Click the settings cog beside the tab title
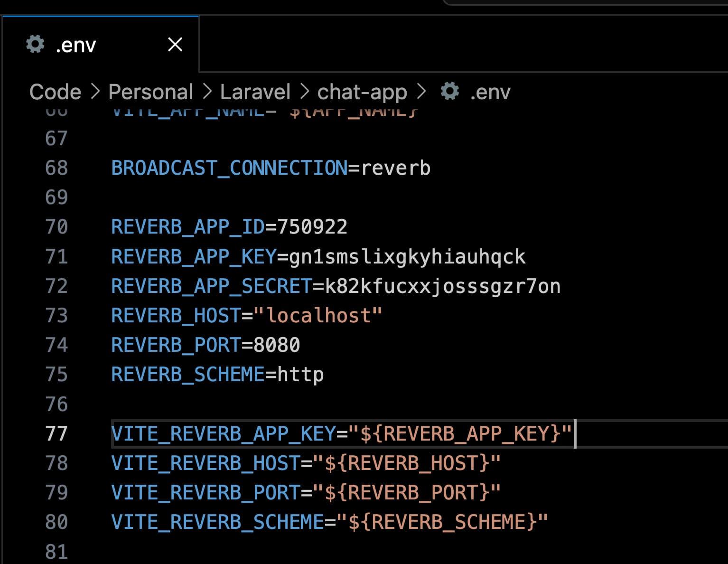Image resolution: width=728 pixels, height=564 pixels. coord(35,44)
